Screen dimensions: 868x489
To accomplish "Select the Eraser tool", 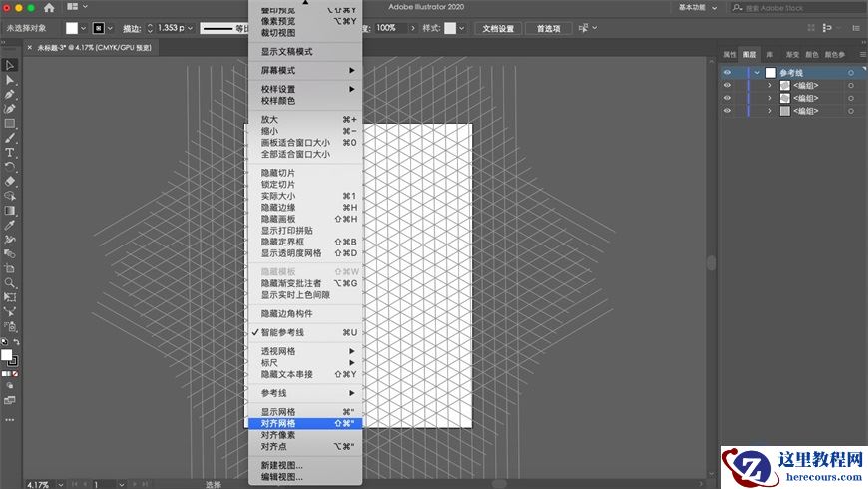I will click(x=9, y=181).
